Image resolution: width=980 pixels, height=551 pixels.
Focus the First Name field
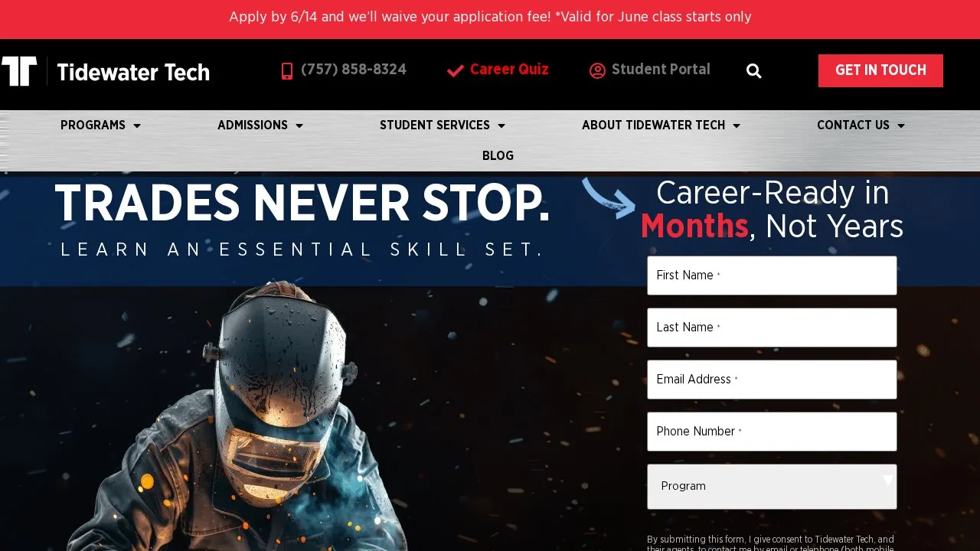(772, 275)
